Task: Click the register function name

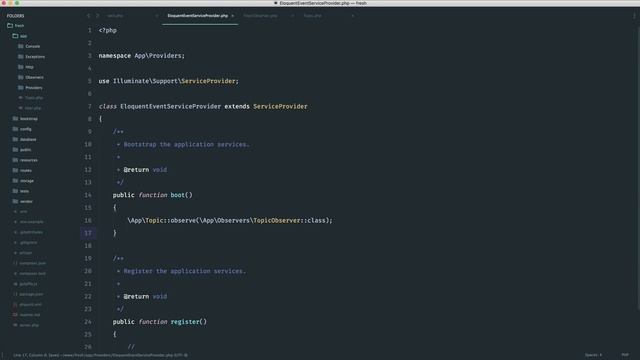Action: click(185, 322)
